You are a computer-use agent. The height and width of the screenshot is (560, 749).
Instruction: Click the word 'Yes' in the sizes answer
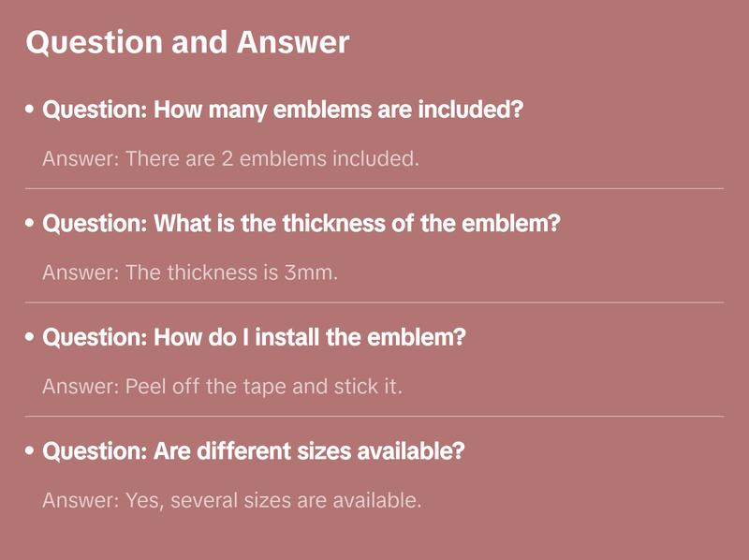click(x=140, y=500)
